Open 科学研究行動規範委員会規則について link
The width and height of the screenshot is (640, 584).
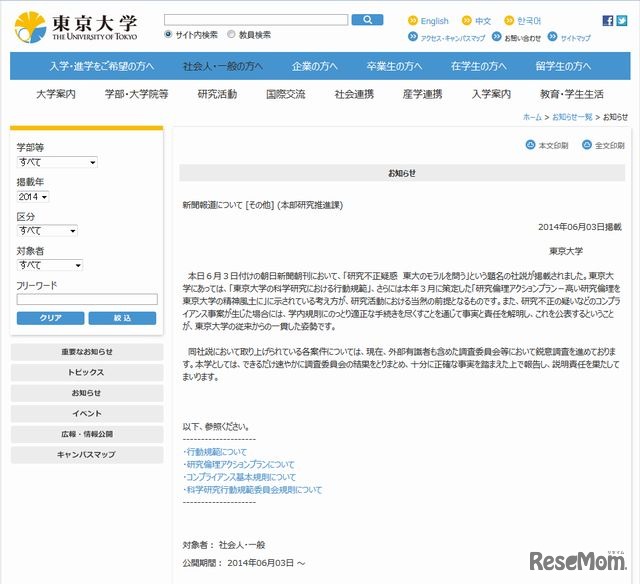pos(253,490)
